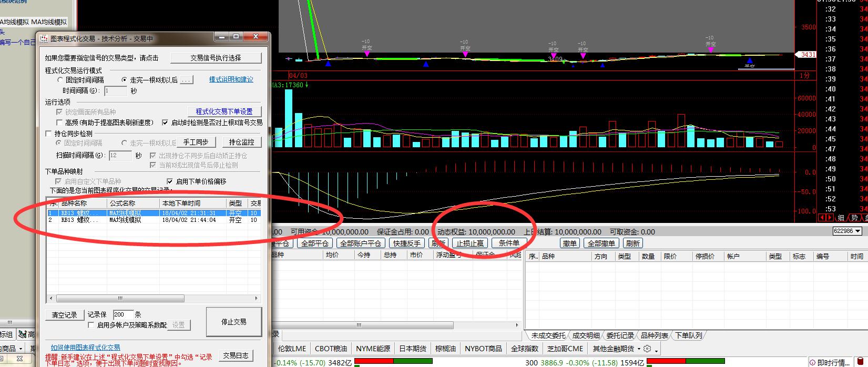The image size is (868, 367).
Task: Open the 商品 dropdown at bottom left
Action: [21, 349]
